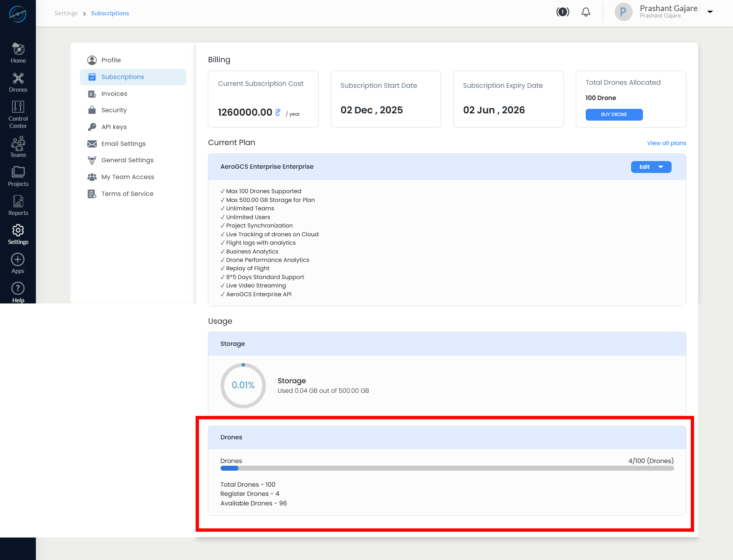This screenshot has height=560, width=733.
Task: Click the notification bell icon
Action: (586, 12)
